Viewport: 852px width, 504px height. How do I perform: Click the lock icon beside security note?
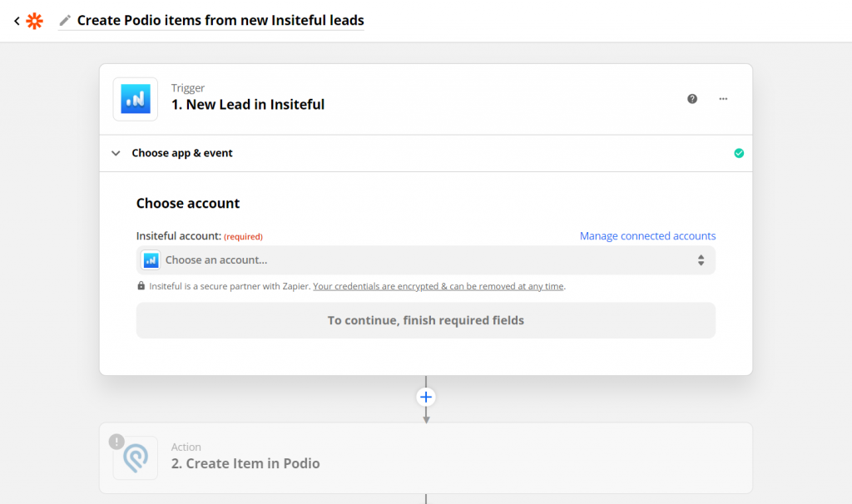[141, 285]
